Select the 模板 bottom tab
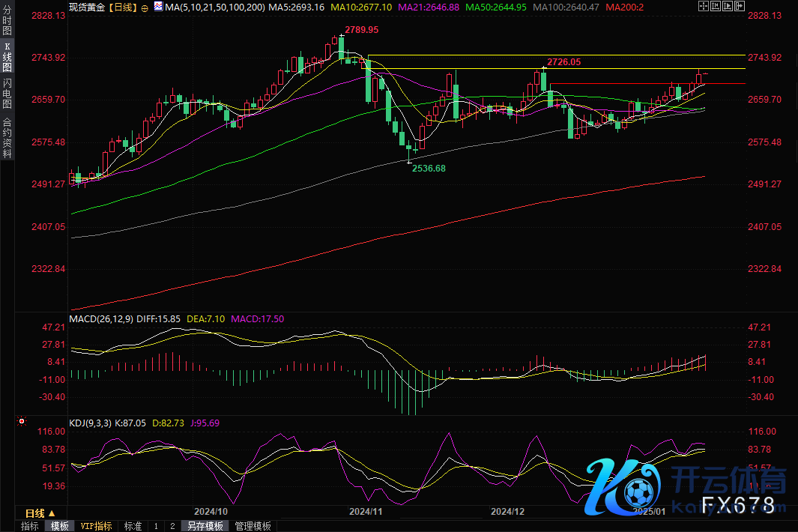 [59, 526]
